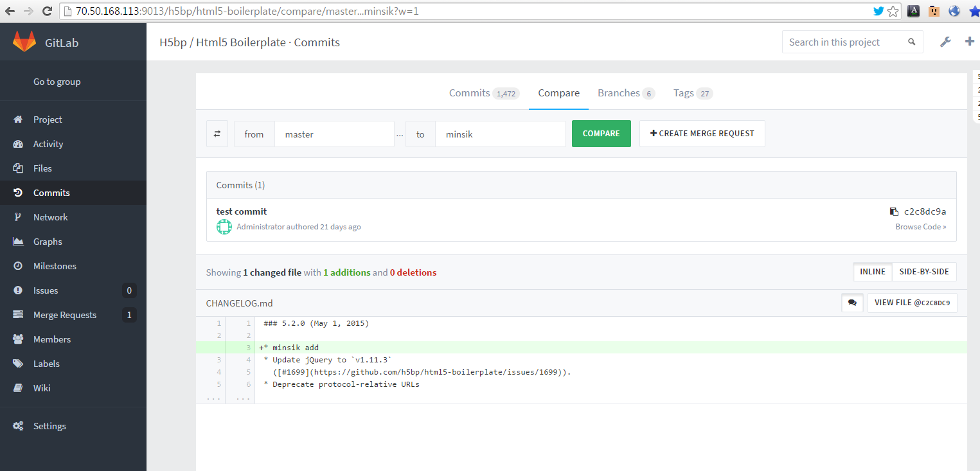
Task: Open the new project plus menu
Action: (969, 41)
